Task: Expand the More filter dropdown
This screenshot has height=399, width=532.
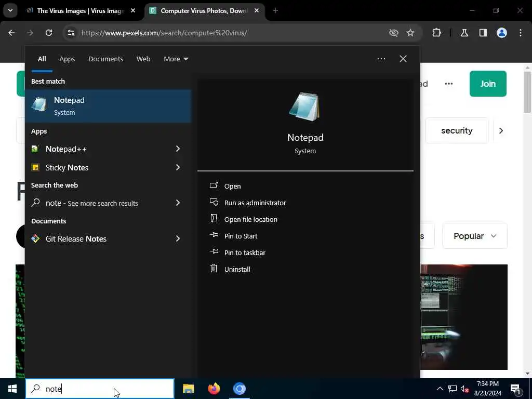Action: 176,59
